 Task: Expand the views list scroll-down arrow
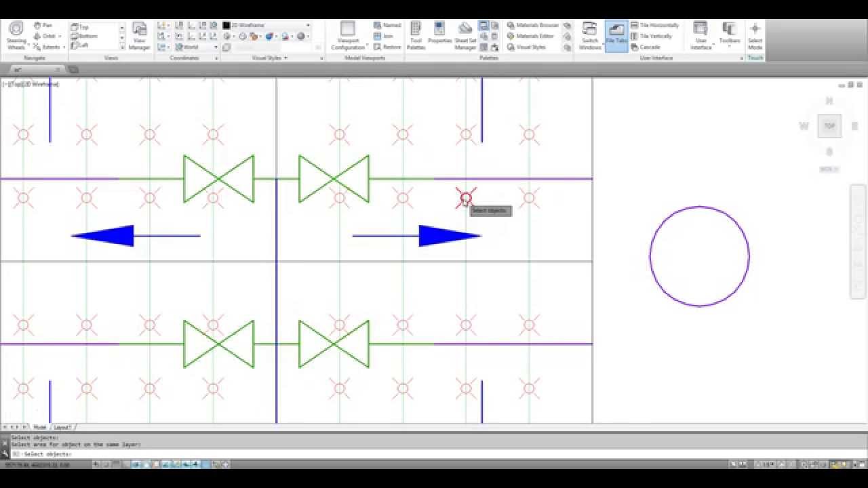coord(122,38)
